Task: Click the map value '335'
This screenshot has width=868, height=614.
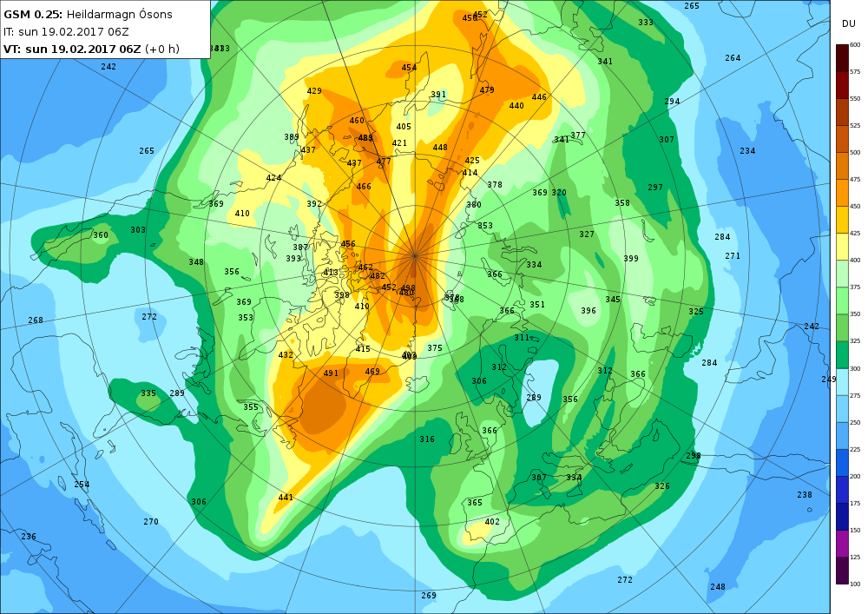Action: 148,393
